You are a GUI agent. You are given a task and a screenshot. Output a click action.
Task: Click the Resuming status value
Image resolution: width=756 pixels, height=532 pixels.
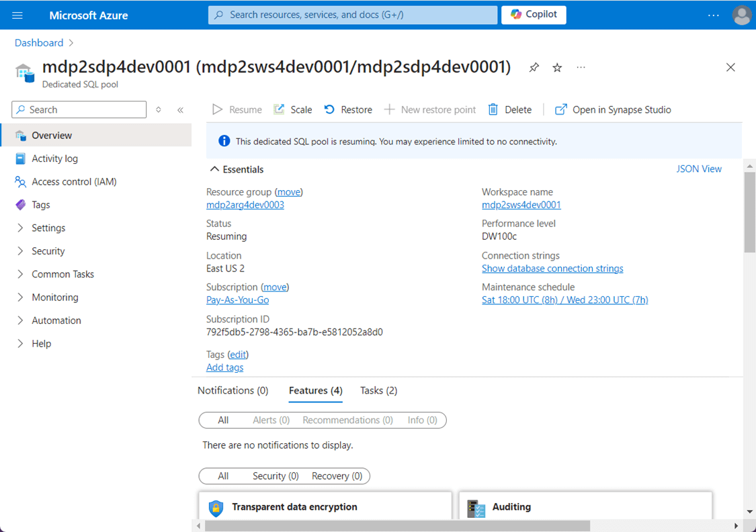click(226, 236)
